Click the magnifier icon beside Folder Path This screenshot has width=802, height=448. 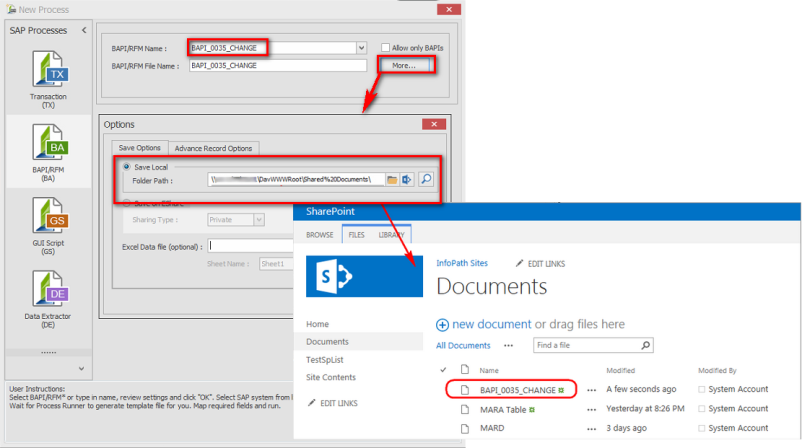425,179
